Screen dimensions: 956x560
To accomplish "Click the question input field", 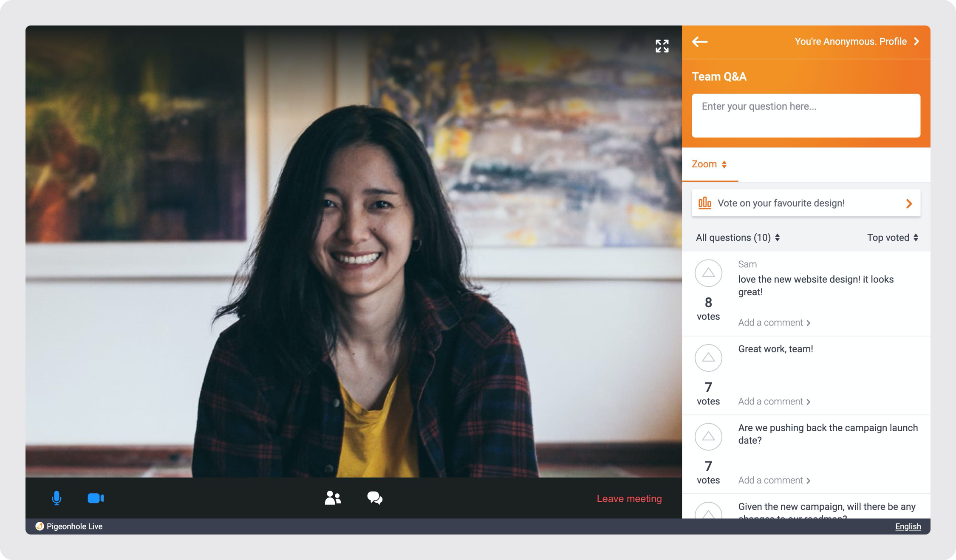I will point(806,115).
